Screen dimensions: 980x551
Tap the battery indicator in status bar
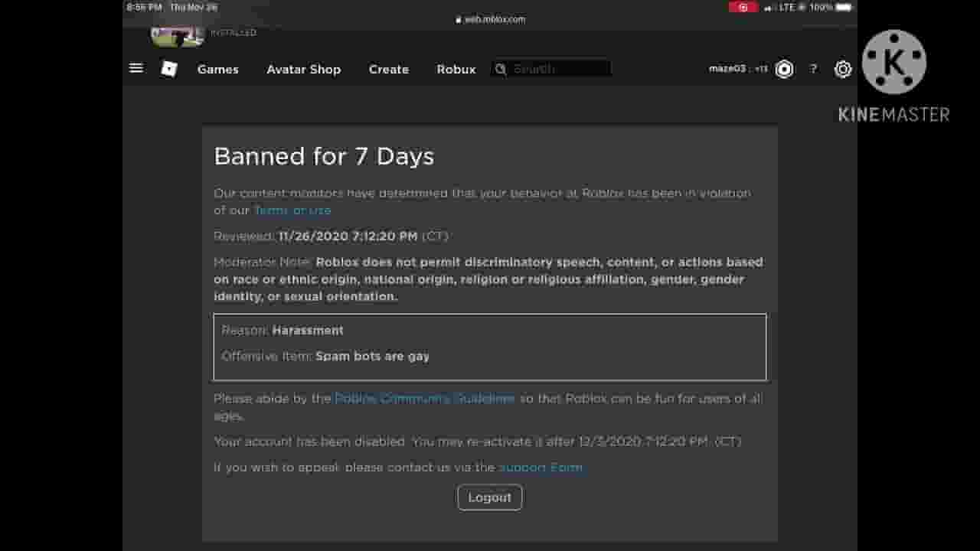pyautogui.click(x=844, y=7)
